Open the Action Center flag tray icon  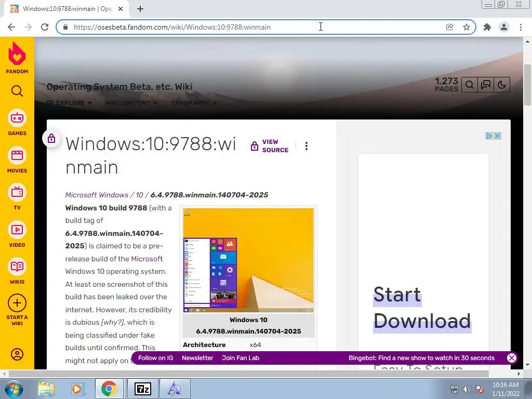[x=480, y=389]
